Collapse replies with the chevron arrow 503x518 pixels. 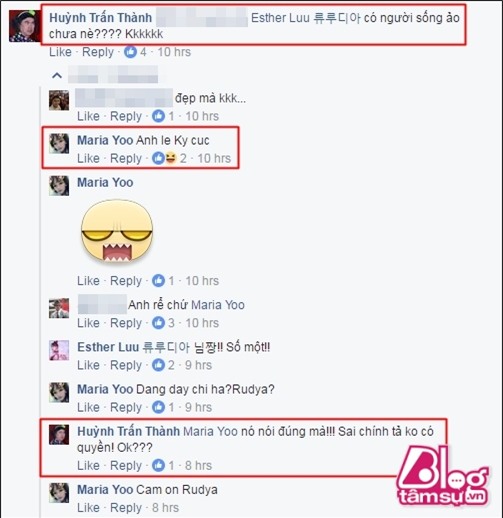[57, 76]
